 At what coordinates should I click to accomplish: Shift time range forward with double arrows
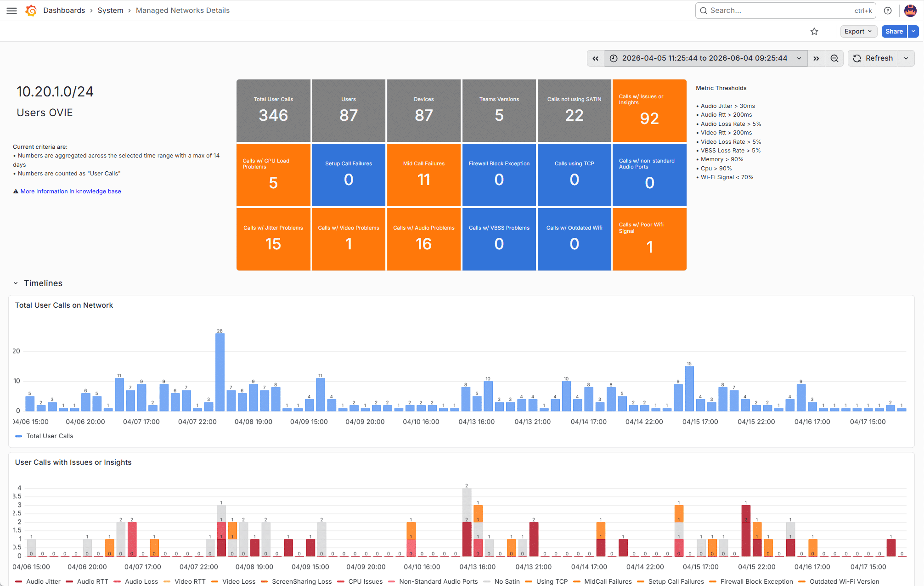click(x=816, y=58)
